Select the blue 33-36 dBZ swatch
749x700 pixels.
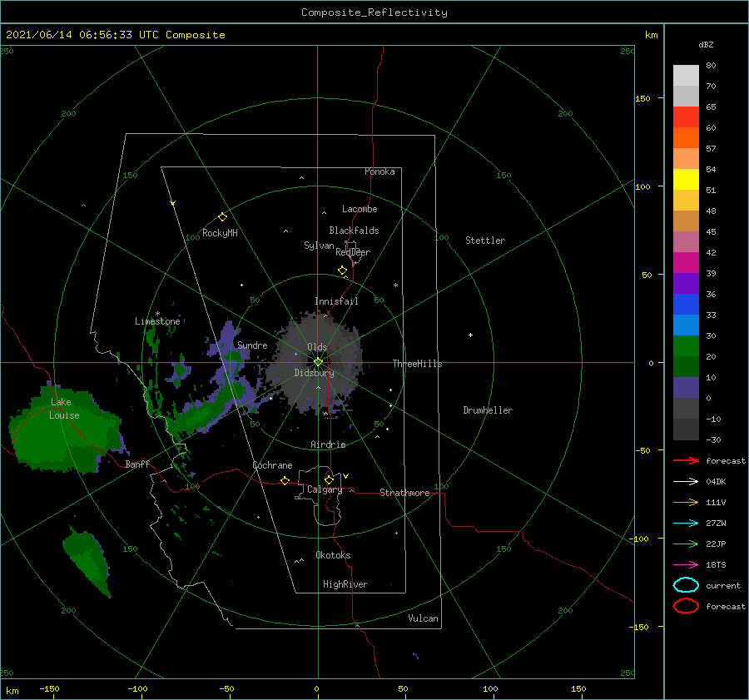pos(686,305)
